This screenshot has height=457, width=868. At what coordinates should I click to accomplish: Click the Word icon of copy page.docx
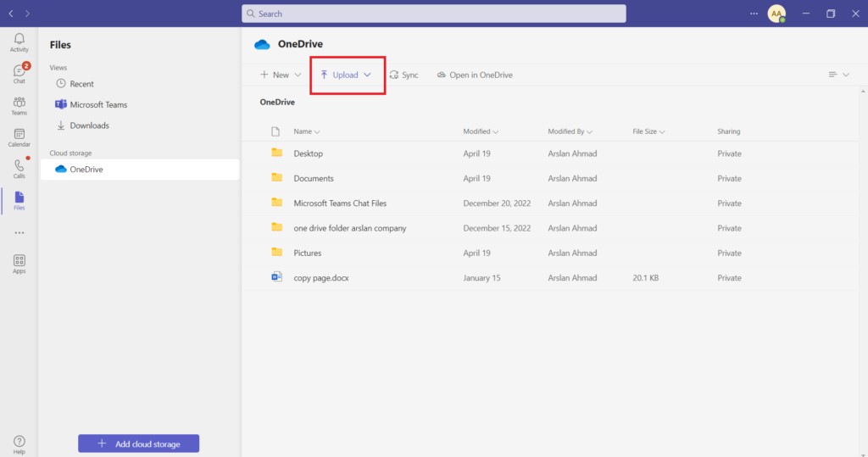tap(277, 277)
